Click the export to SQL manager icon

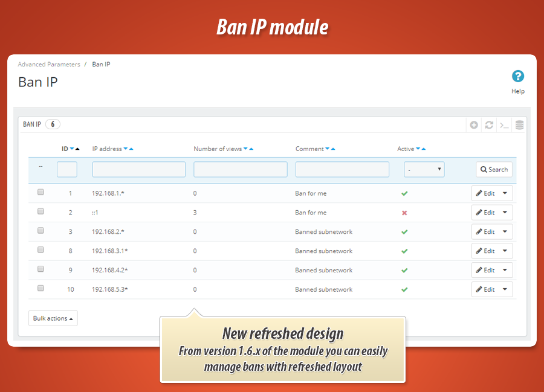[x=519, y=125]
